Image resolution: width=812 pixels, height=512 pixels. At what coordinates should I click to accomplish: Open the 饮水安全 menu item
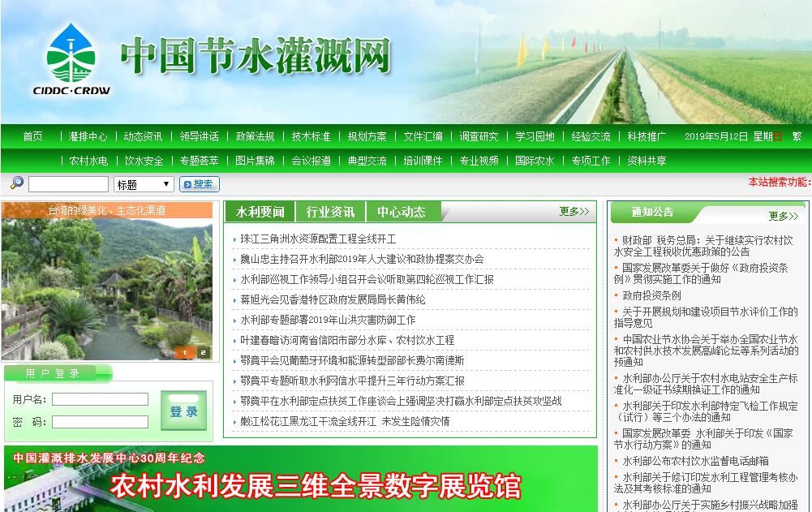click(144, 161)
